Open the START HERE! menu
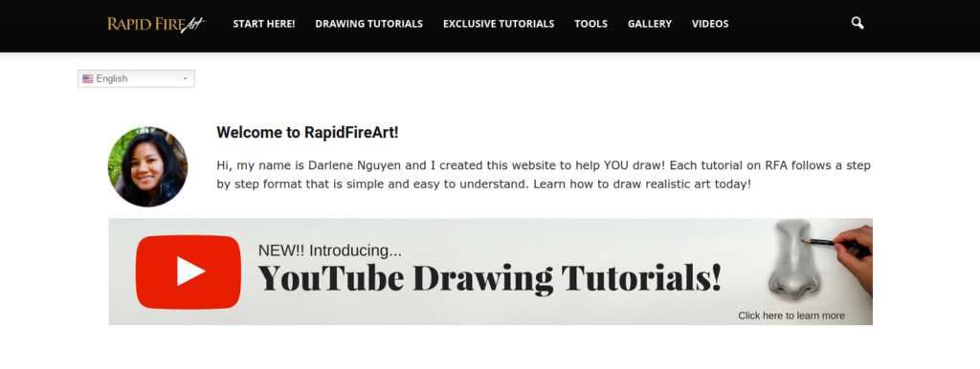Image resolution: width=980 pixels, height=369 pixels. click(x=264, y=24)
